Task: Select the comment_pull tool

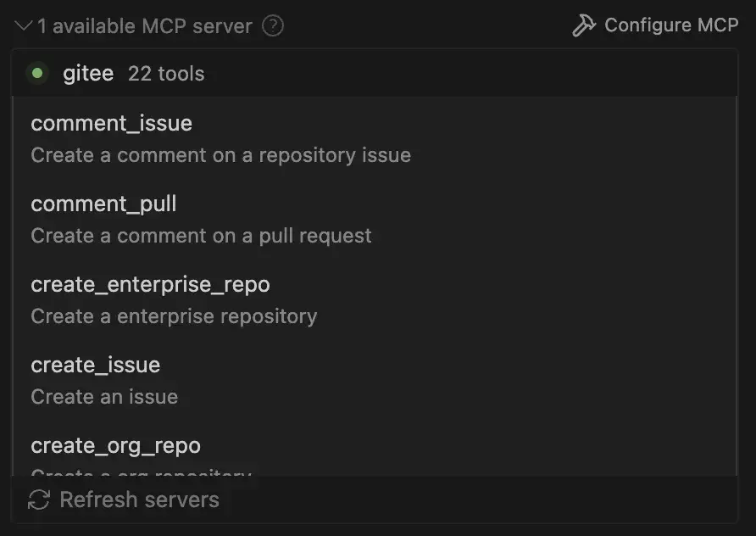Action: point(103,204)
